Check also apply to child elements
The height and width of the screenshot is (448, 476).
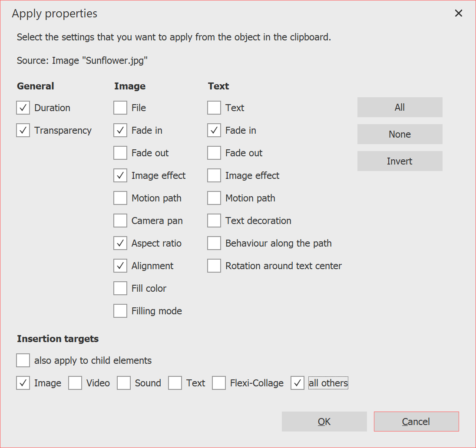point(23,360)
